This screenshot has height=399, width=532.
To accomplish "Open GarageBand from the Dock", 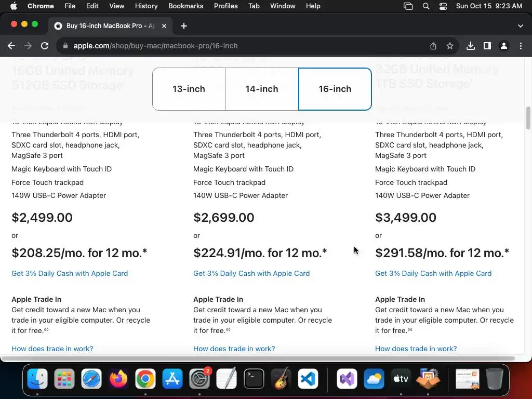I will pyautogui.click(x=281, y=379).
